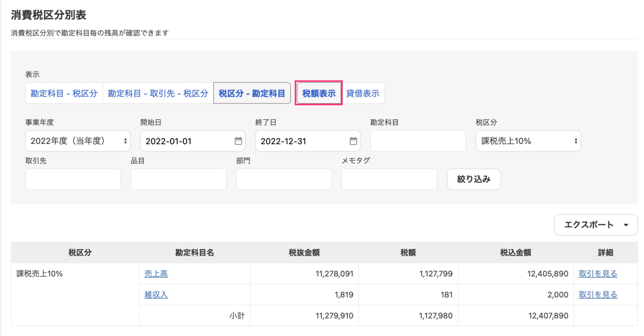Expand the エクスポート dropdown button
Image resolution: width=644 pixels, height=336 pixels.
596,225
